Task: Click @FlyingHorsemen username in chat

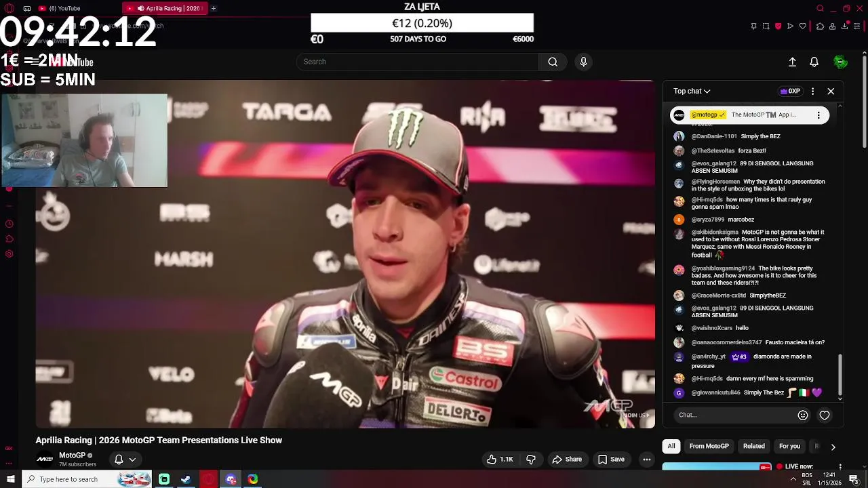Action: pyautogui.click(x=715, y=182)
